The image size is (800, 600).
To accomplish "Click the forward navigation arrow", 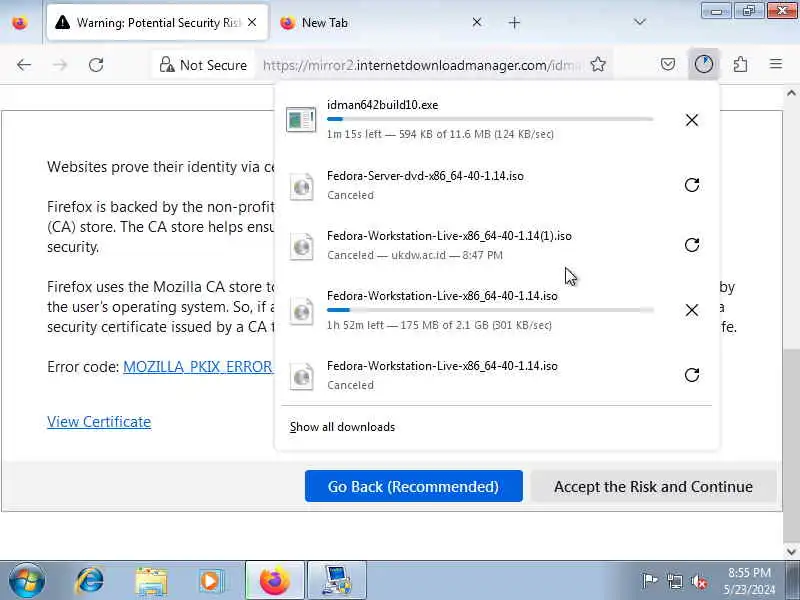I will (x=60, y=65).
